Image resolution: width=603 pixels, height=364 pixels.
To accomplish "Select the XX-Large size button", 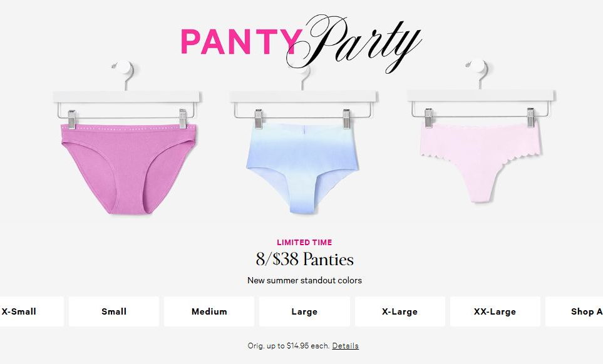I will click(x=495, y=311).
